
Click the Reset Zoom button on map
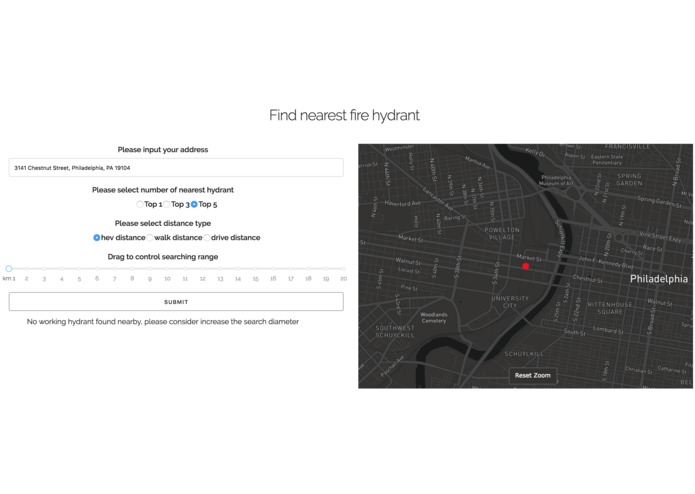coord(532,375)
